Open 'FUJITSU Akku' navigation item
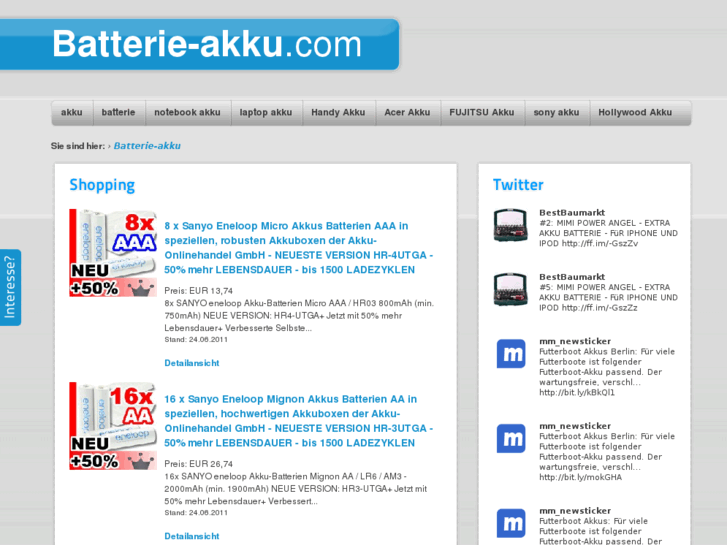 482,113
